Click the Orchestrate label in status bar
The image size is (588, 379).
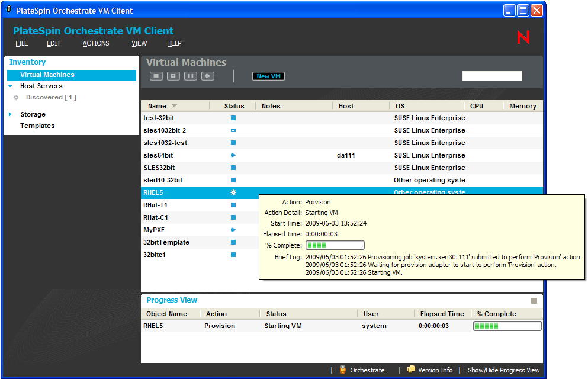point(367,370)
